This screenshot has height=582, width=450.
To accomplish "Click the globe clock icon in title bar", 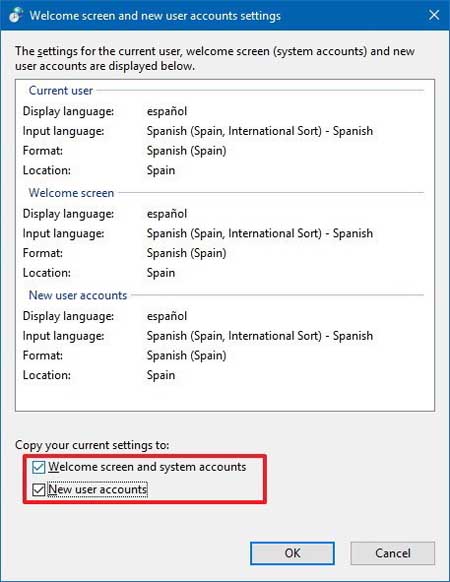I will (x=16, y=15).
